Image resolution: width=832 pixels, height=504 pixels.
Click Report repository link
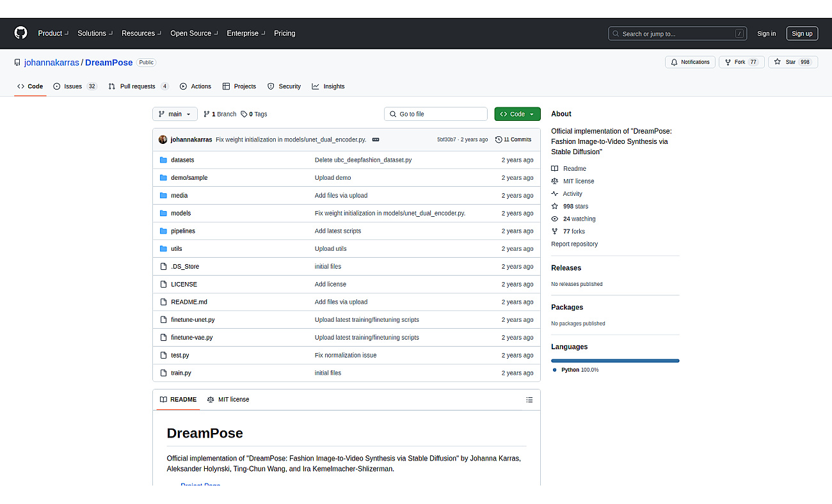[x=574, y=244]
